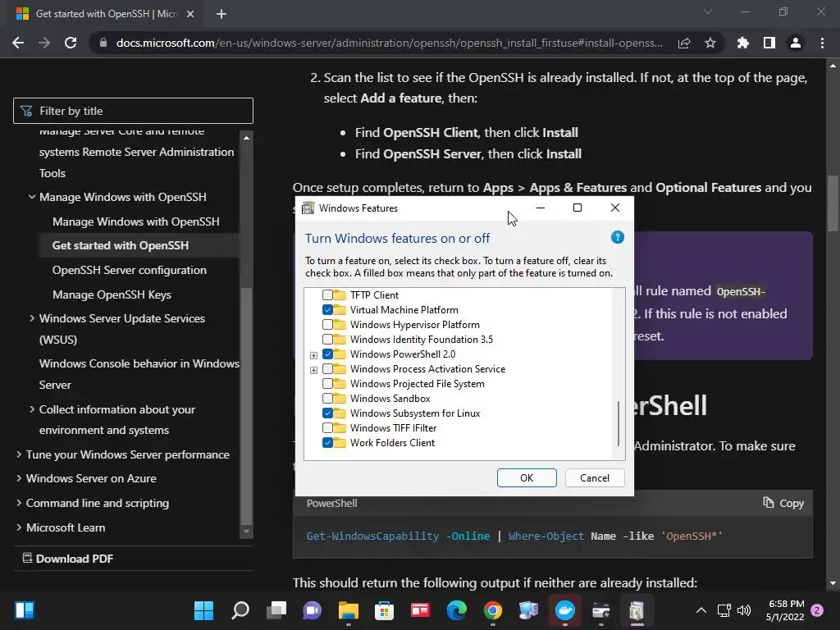
Task: Expand Tune your Windows Server performance
Action: [19, 454]
